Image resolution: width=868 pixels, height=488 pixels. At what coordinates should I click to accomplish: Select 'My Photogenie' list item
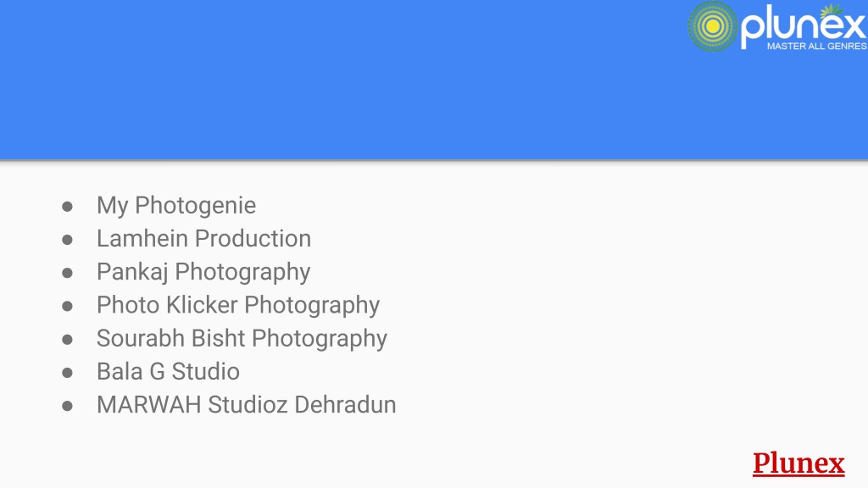[x=176, y=206]
